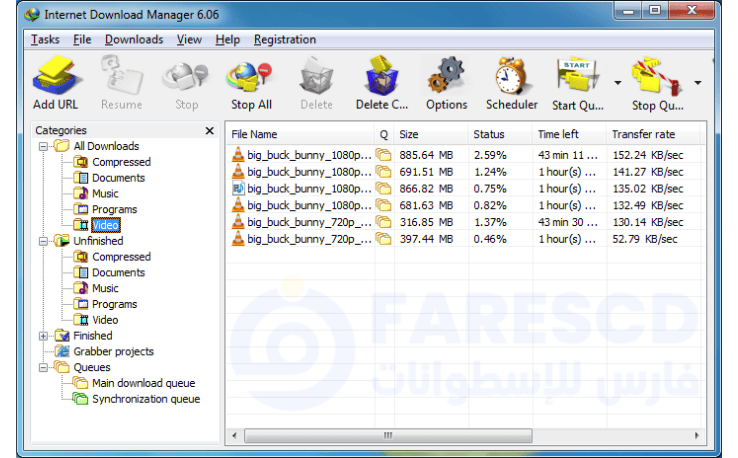Sort by Transfer rate column header
This screenshot has height=458, width=738.
654,135
